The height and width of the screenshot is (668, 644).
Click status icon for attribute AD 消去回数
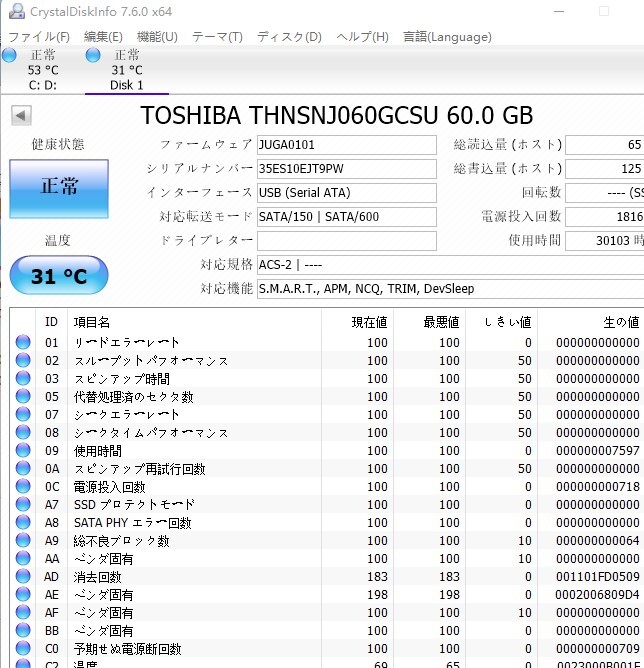click(23, 576)
